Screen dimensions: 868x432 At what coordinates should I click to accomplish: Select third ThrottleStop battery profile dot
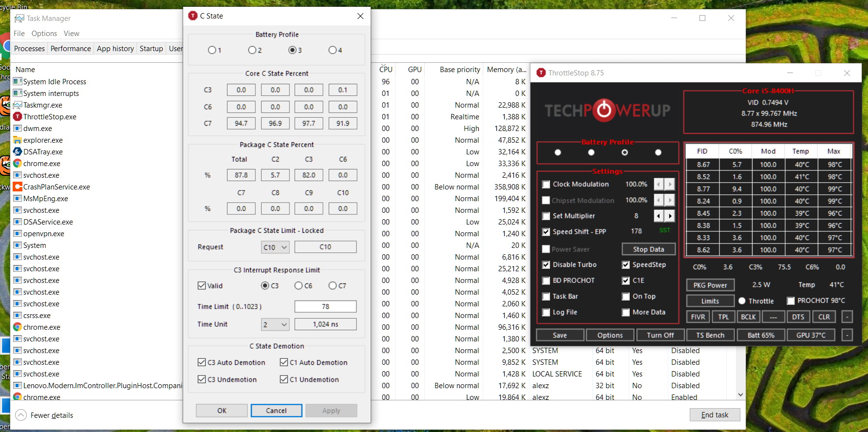click(624, 152)
